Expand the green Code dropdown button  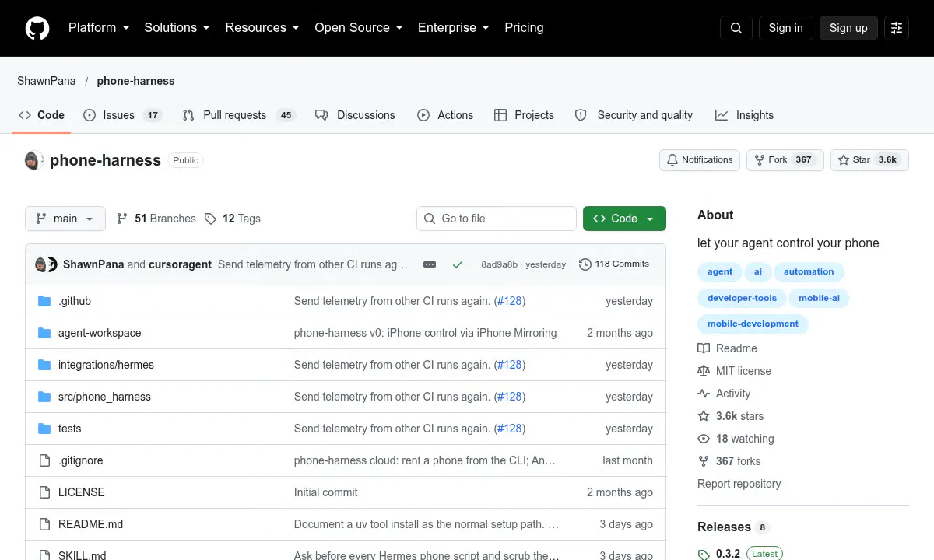point(624,219)
